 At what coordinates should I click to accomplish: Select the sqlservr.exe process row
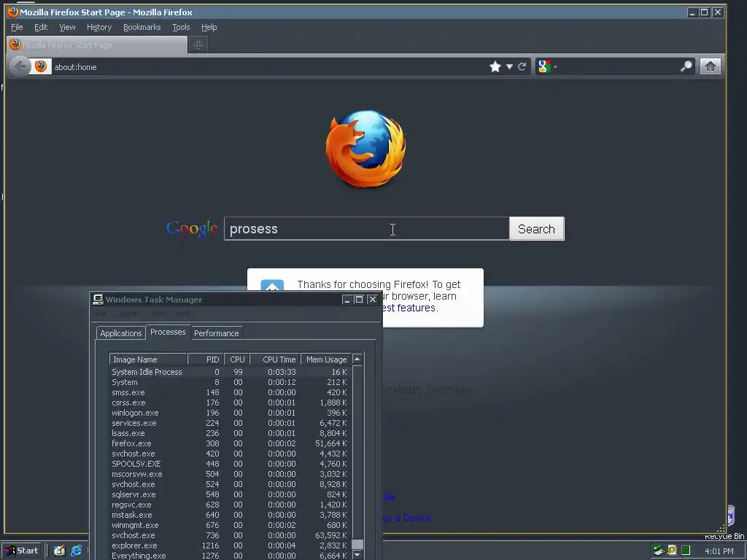click(230, 494)
